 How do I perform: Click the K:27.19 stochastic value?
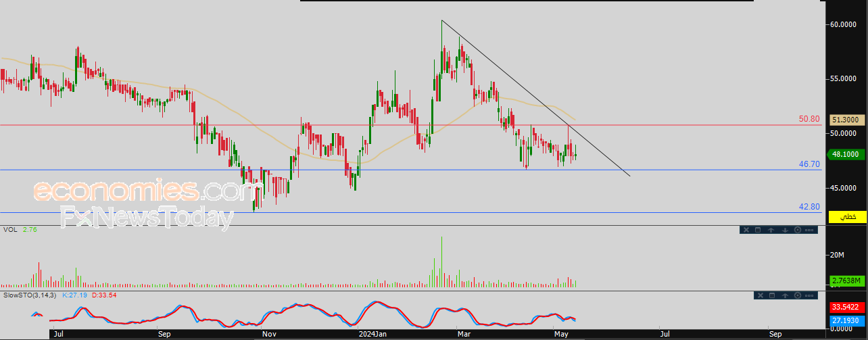[x=74, y=295]
